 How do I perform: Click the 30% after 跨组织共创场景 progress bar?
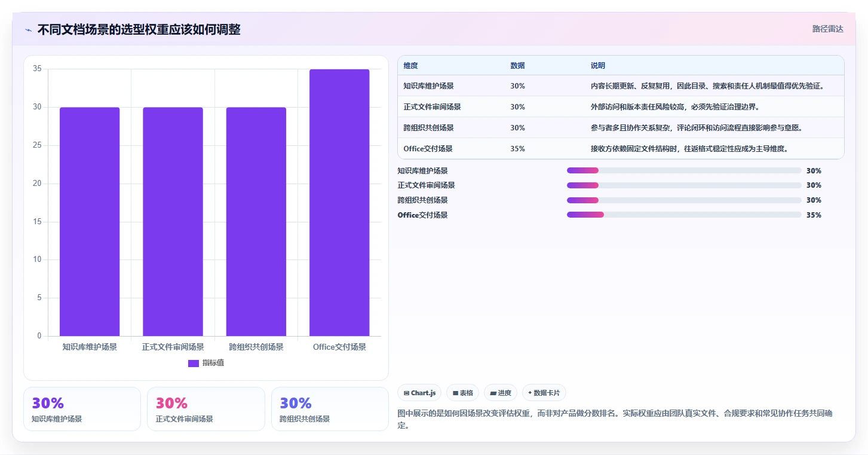(x=814, y=200)
